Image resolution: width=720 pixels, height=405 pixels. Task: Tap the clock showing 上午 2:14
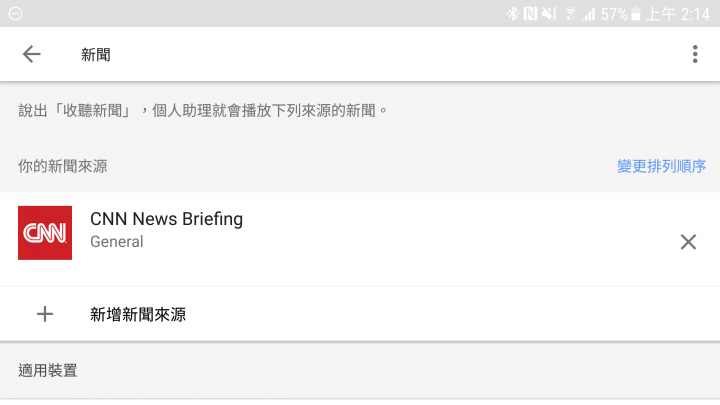coord(678,14)
